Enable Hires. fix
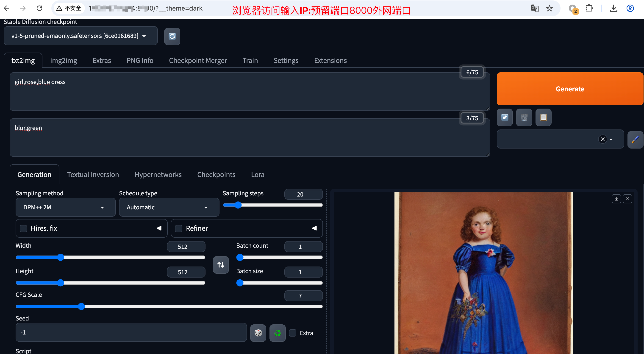644x354 pixels. [23, 228]
